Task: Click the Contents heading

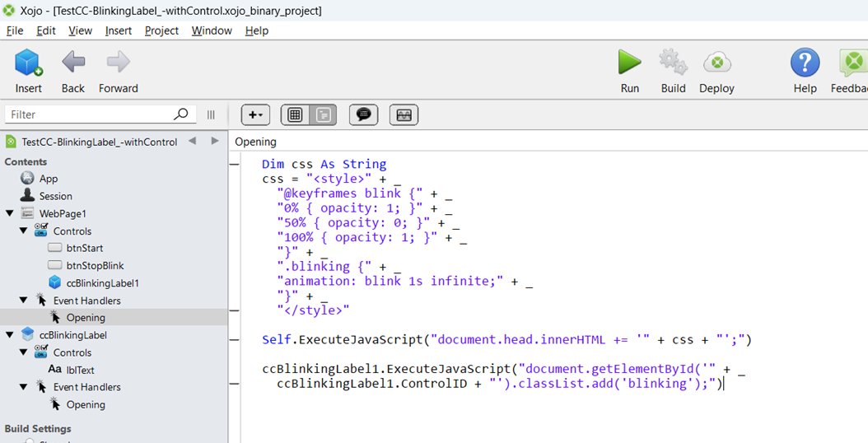Action: 26,161
